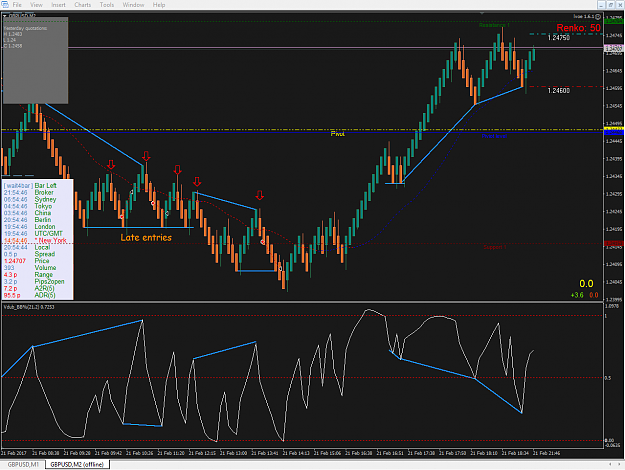Image resolution: width=625 pixels, height=470 pixels.
Task: Click the green resistance price tag on axis
Action: pos(614,21)
